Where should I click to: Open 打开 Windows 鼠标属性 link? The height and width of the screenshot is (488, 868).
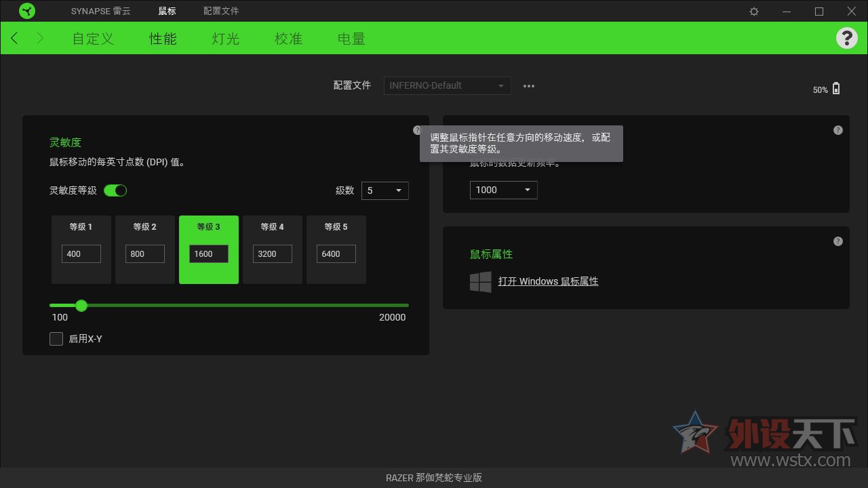click(x=549, y=281)
